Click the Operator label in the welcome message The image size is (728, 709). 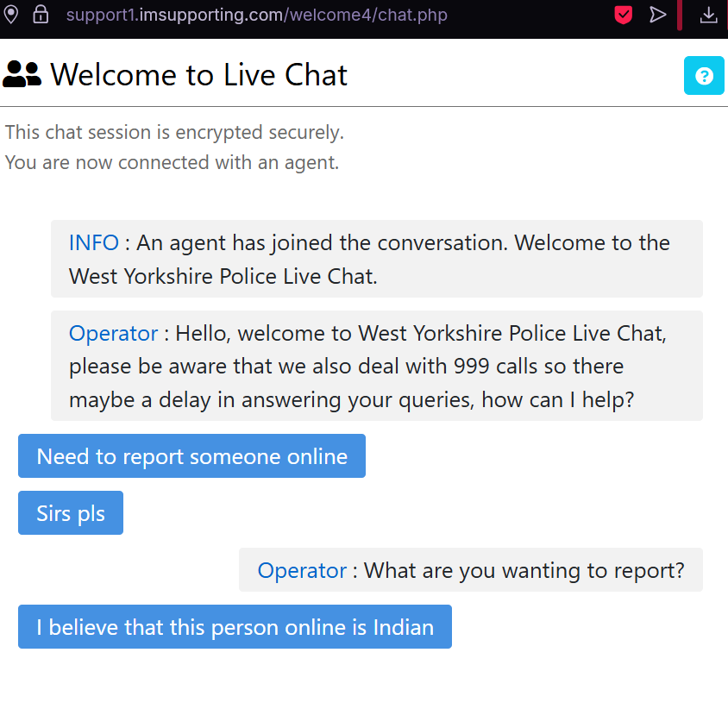[x=113, y=334]
